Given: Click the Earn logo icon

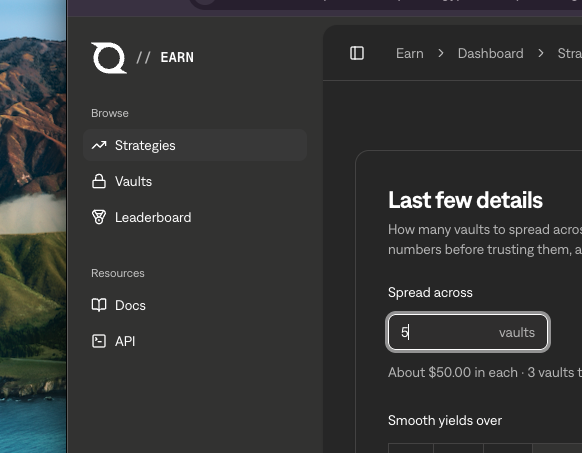Looking at the screenshot, I should pos(109,58).
